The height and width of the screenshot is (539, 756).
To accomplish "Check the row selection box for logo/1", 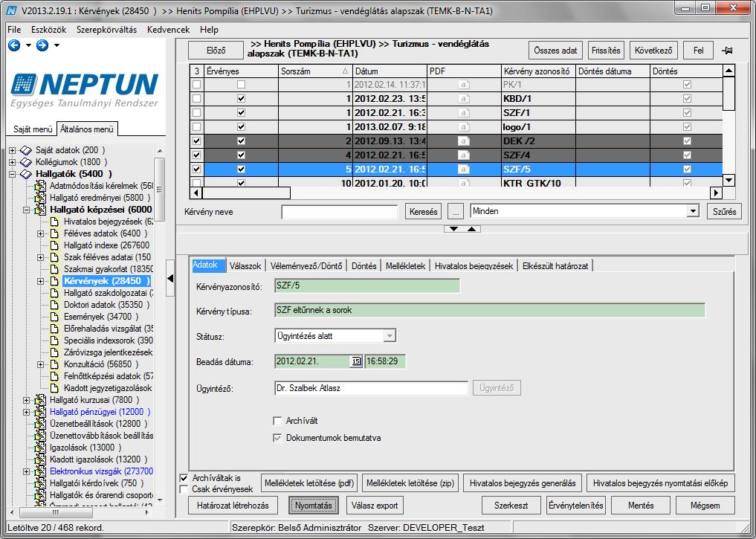I will tap(197, 127).
